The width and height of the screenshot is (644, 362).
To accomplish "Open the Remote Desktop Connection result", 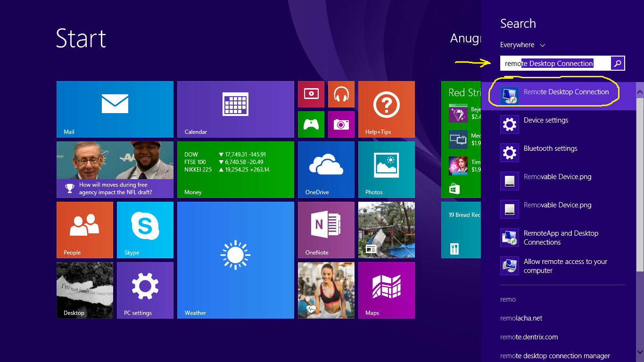I will (x=559, y=96).
